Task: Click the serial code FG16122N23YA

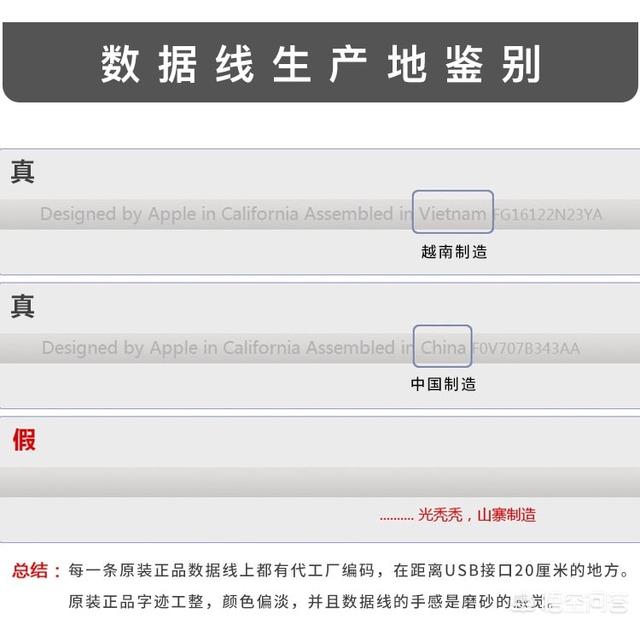Action: coord(547,215)
